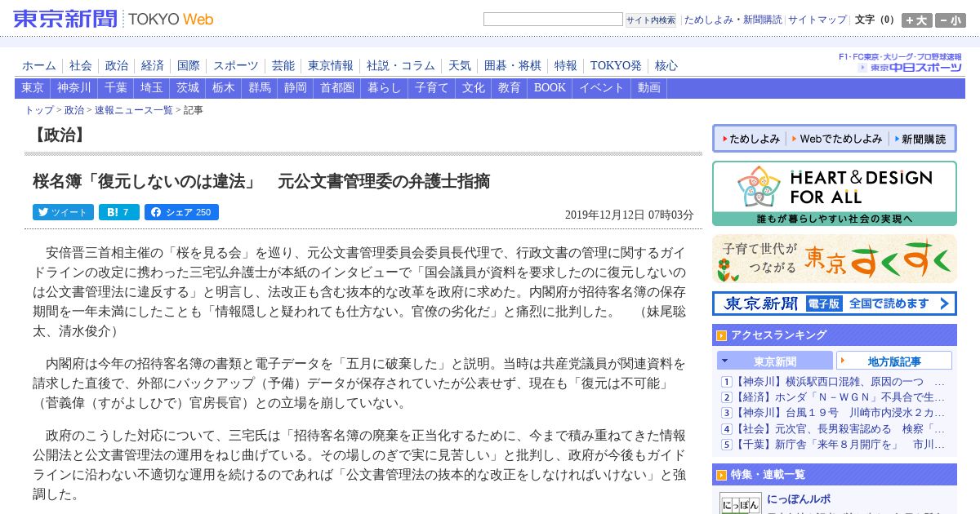Select the 暮らし tab
The width and height of the screenshot is (980, 514).
click(x=385, y=88)
